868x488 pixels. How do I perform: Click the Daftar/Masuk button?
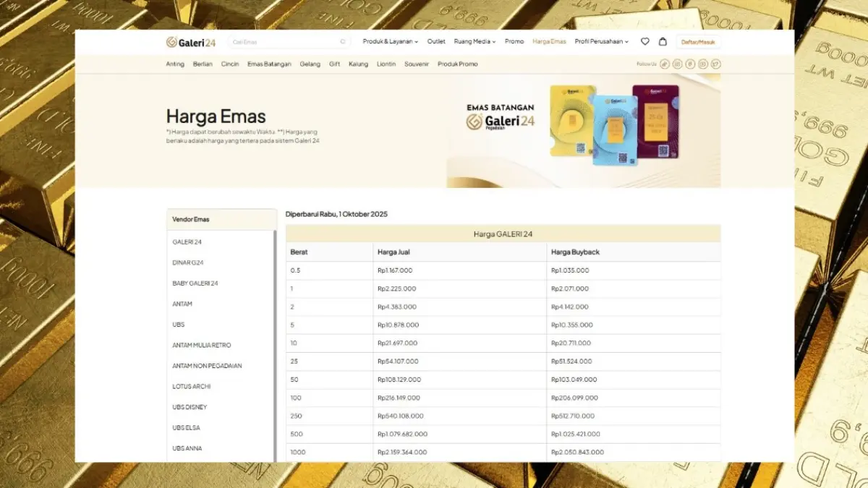(x=698, y=42)
